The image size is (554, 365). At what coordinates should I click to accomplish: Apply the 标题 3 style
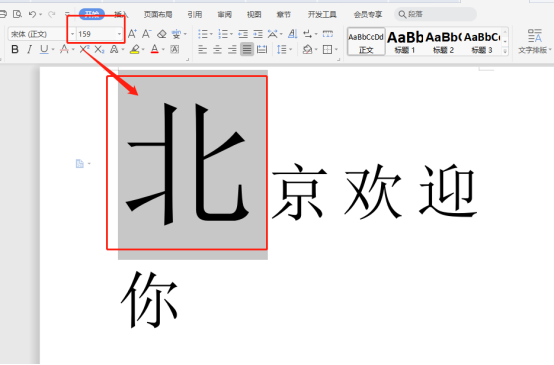click(x=482, y=42)
